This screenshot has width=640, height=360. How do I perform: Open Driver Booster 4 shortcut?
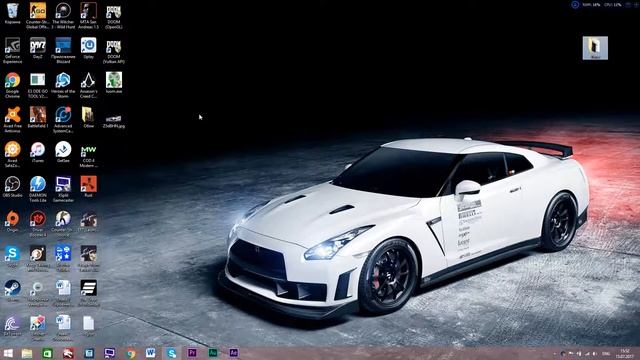38,224
